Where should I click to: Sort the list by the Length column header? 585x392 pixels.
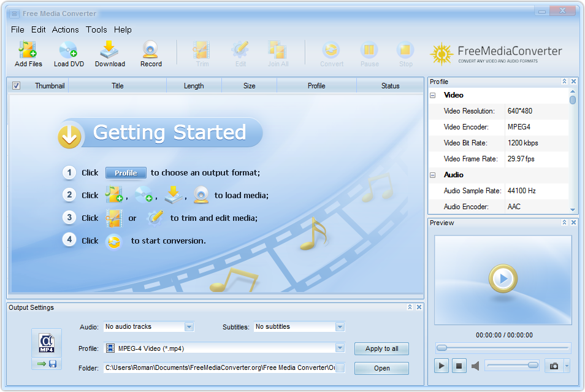pyautogui.click(x=194, y=86)
